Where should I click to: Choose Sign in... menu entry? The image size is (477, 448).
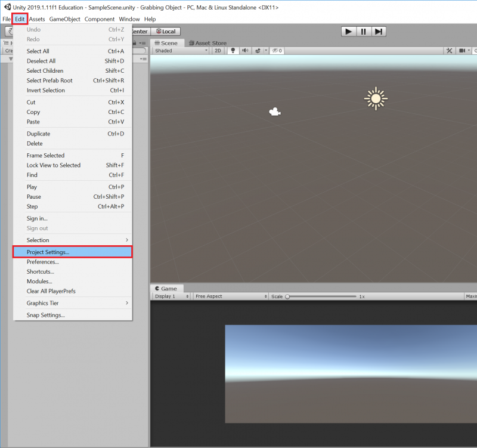72,218
